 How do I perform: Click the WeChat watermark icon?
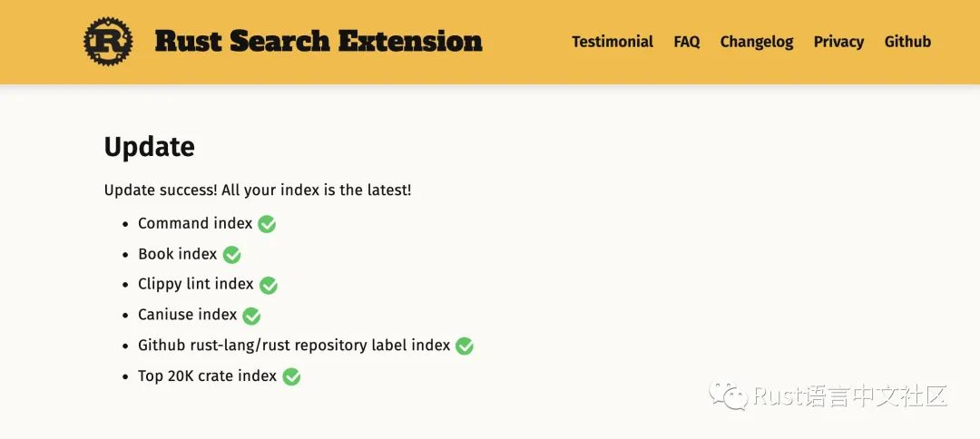[728, 395]
